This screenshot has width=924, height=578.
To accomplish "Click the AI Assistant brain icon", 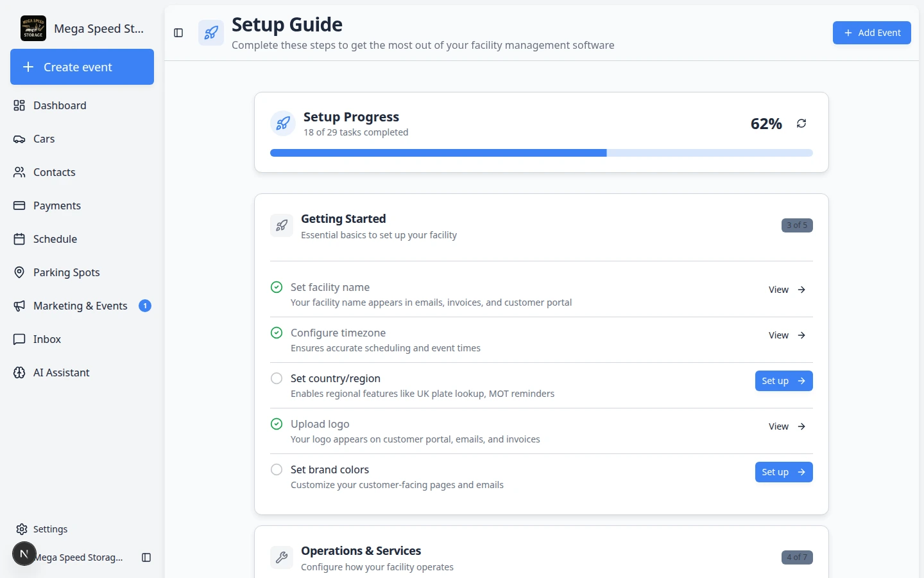I will point(19,372).
